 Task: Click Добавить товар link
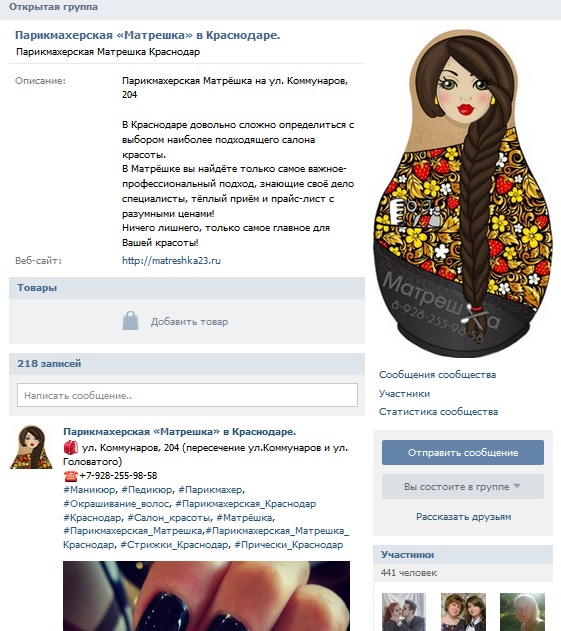coord(189,322)
